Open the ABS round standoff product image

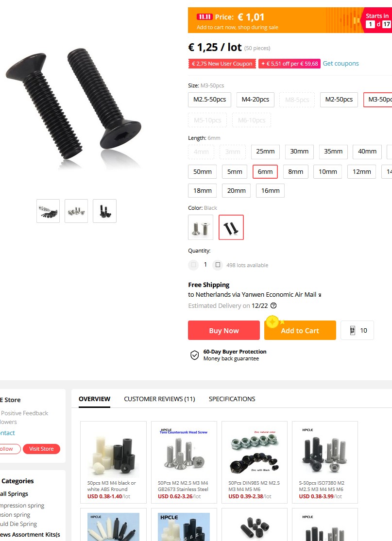[114, 452]
